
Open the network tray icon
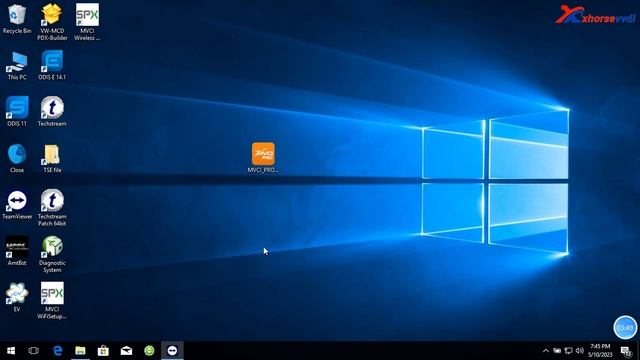coord(569,351)
